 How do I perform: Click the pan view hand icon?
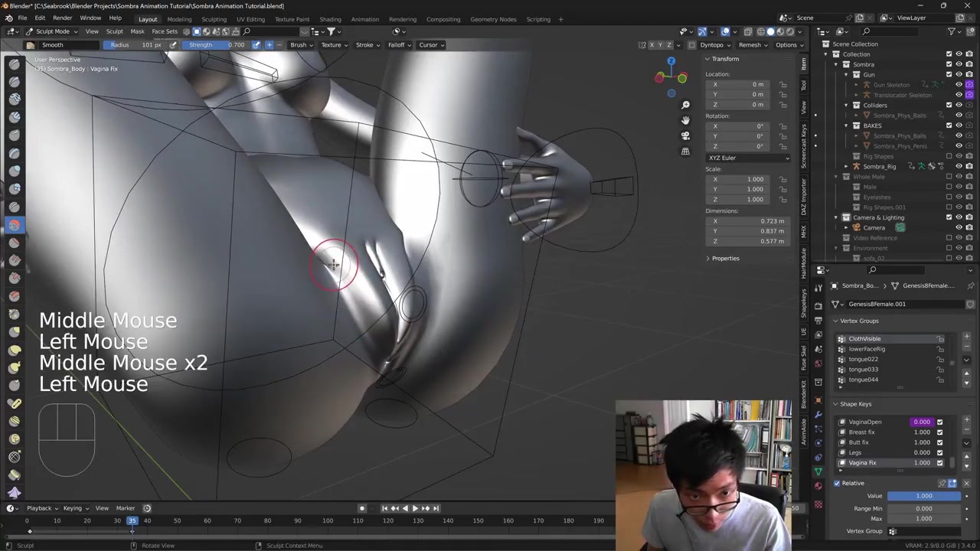[x=685, y=120]
